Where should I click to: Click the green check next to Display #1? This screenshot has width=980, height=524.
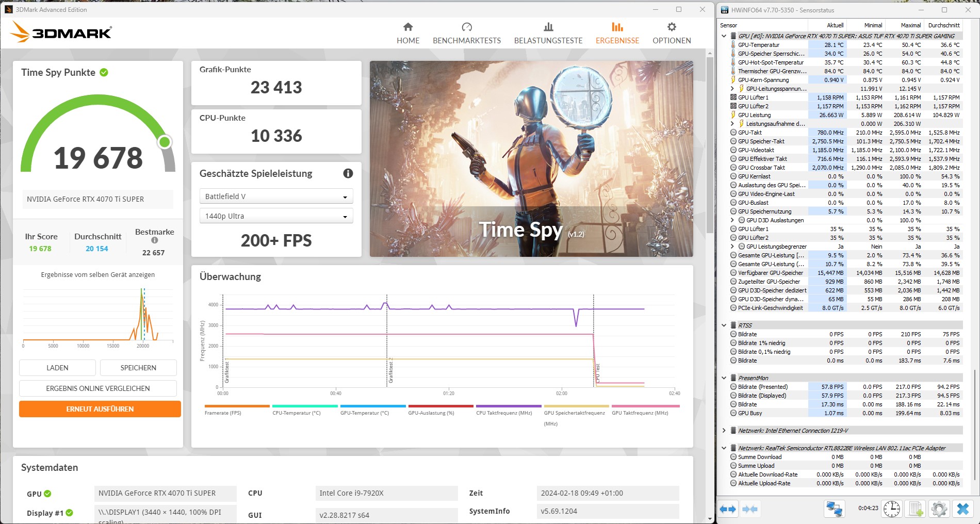70,513
